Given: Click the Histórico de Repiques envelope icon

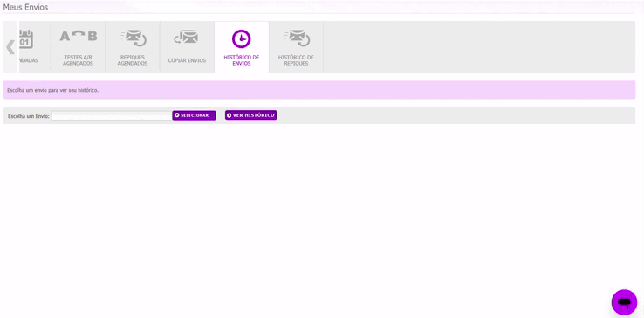Looking at the screenshot, I should [x=296, y=38].
